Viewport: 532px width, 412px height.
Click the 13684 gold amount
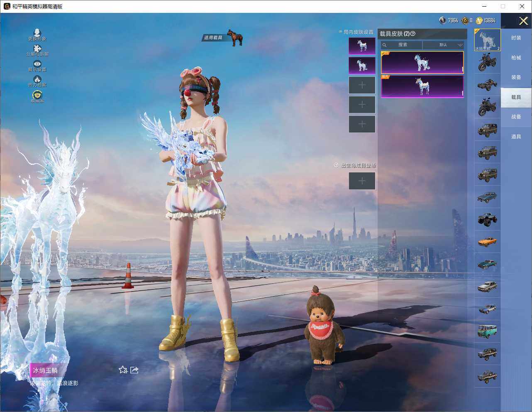click(x=490, y=20)
